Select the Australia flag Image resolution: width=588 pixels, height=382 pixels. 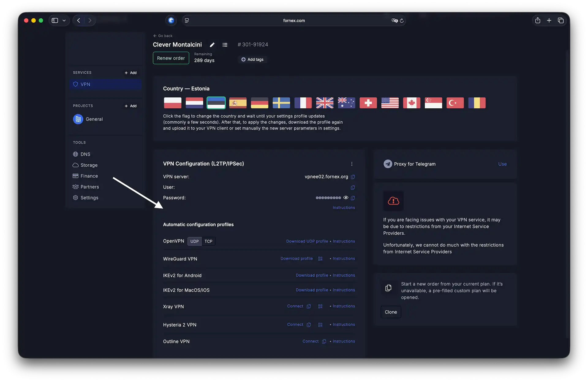(x=347, y=103)
